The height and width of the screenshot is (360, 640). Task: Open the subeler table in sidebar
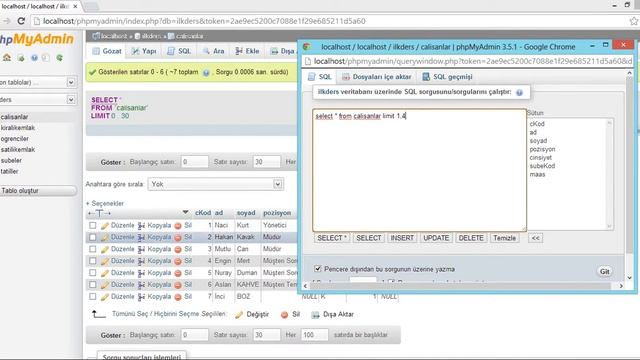tap(11, 160)
